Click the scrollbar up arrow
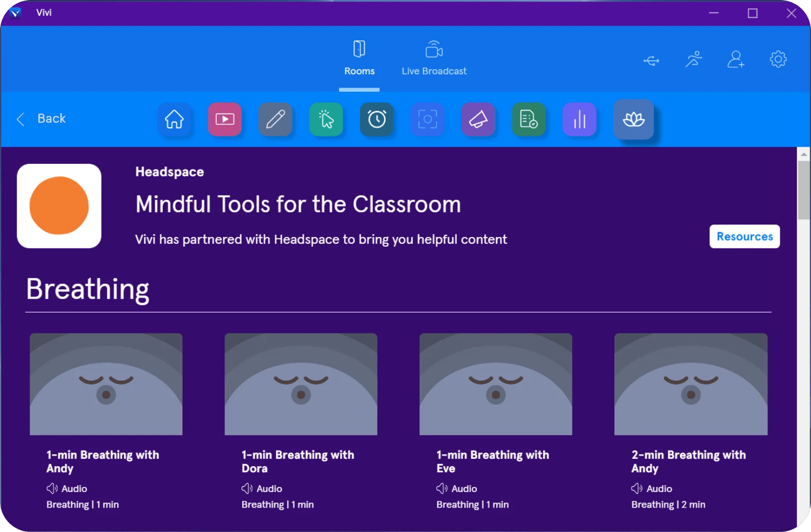811x532 pixels. 804,154
